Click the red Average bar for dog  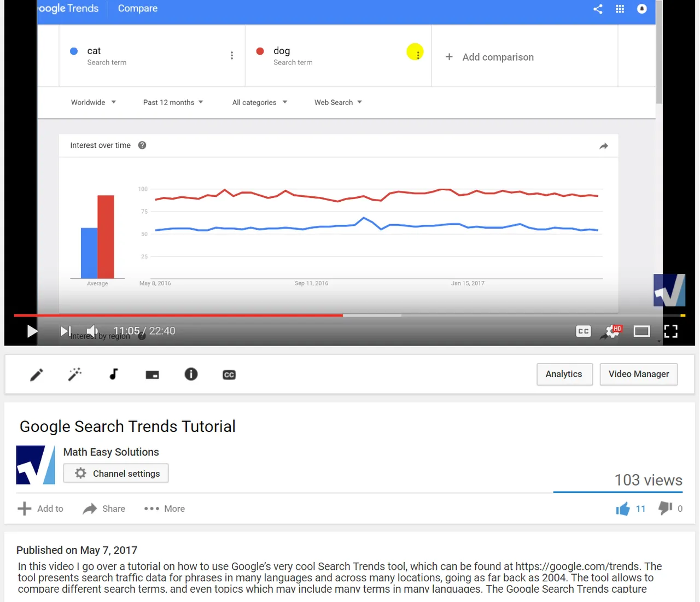point(106,237)
